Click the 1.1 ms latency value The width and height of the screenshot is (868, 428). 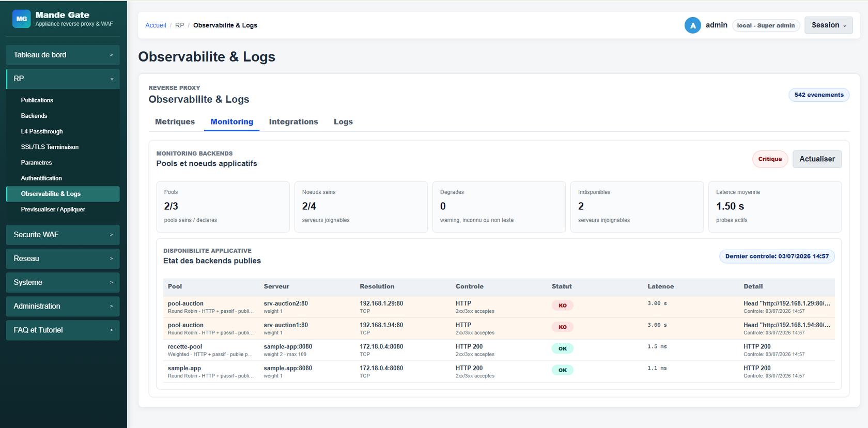tap(657, 369)
